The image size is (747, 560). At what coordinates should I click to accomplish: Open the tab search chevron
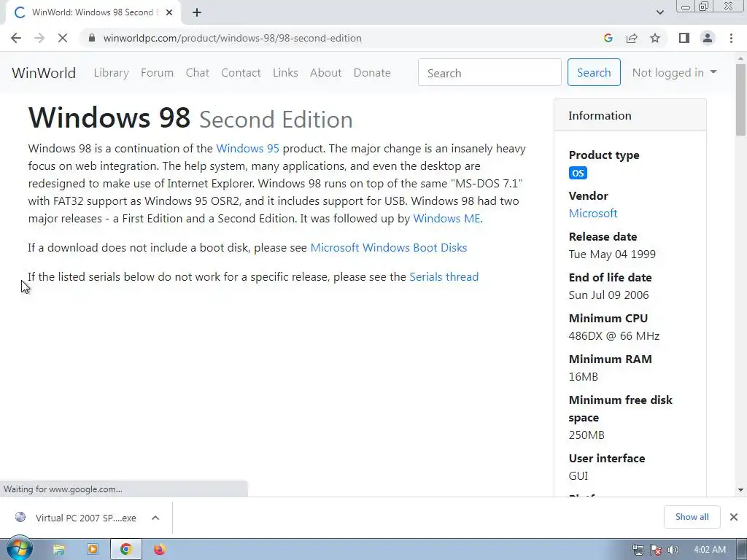[659, 12]
